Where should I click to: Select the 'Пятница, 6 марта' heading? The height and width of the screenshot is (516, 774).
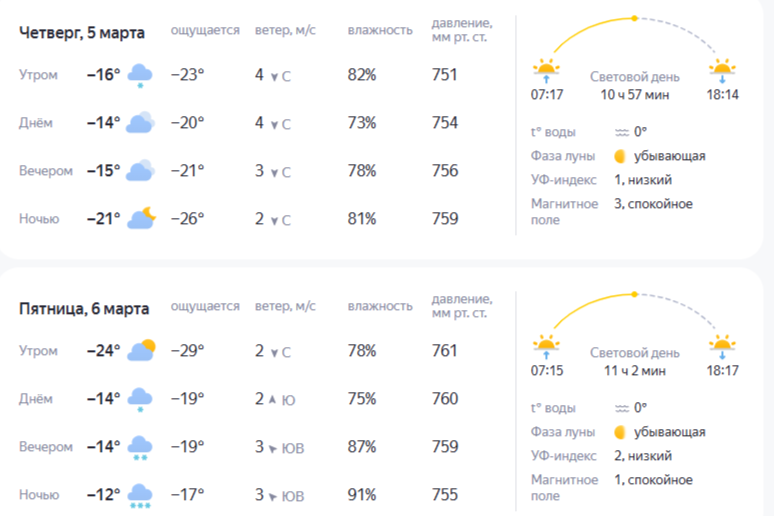[84, 308]
